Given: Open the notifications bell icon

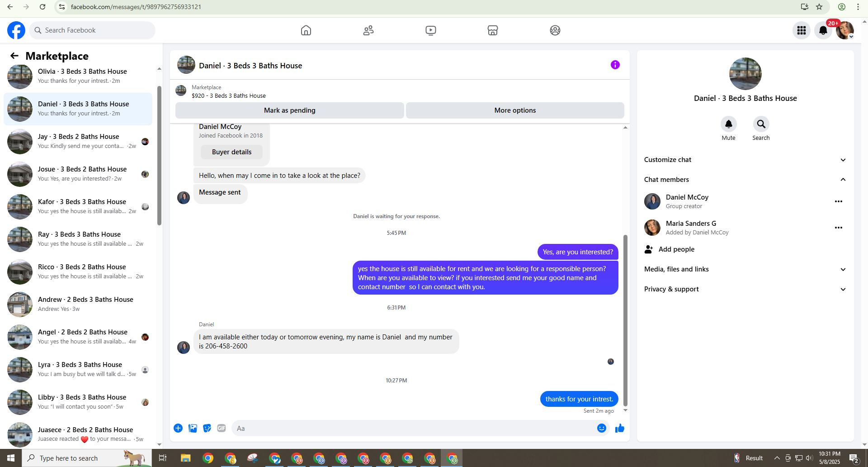Looking at the screenshot, I should point(823,30).
